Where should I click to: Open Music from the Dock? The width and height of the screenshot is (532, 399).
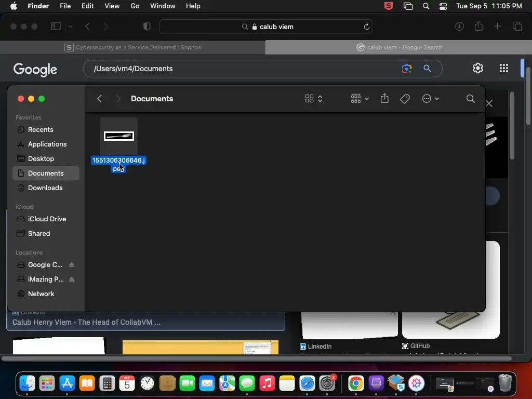click(267, 384)
